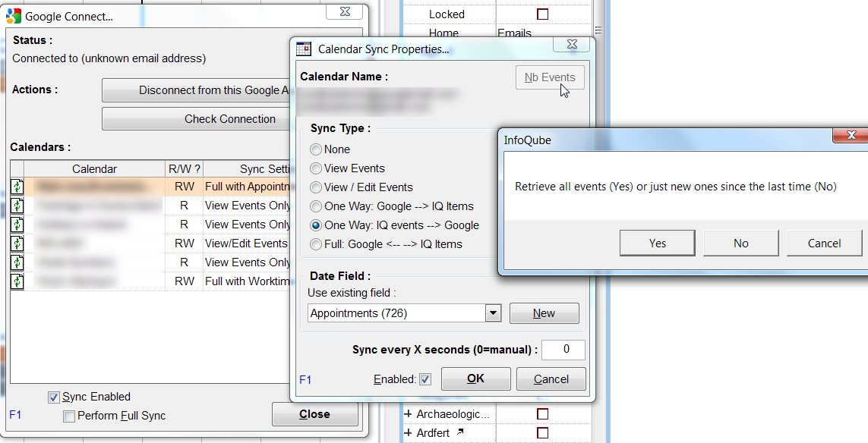Expand the Ardfert tree item

pyautogui.click(x=408, y=432)
